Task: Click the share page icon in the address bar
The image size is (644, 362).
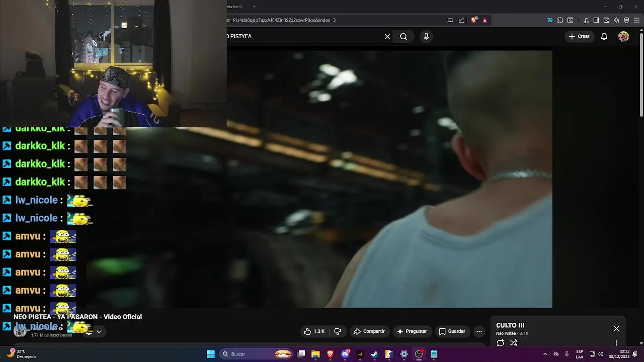Action: (x=461, y=20)
